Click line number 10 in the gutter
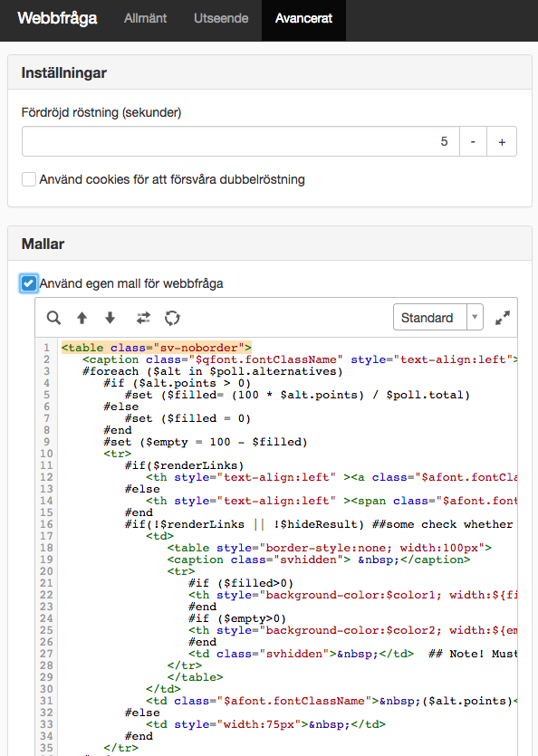 click(x=46, y=454)
